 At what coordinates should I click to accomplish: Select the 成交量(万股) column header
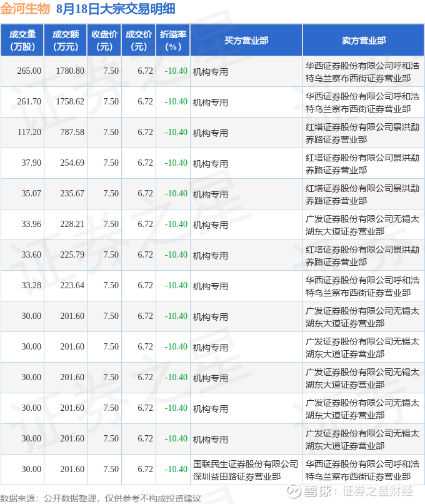pos(22,40)
